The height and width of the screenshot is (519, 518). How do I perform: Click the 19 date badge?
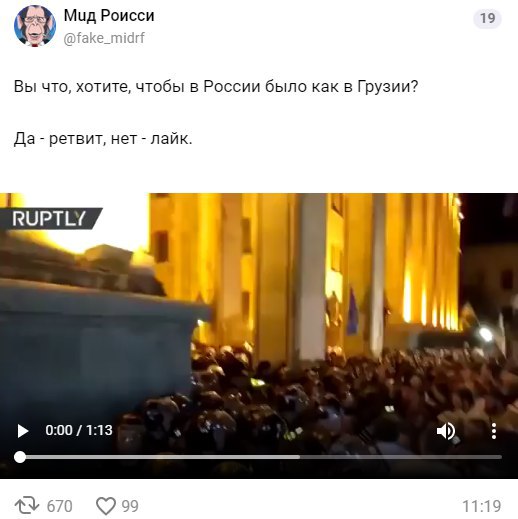tap(487, 18)
